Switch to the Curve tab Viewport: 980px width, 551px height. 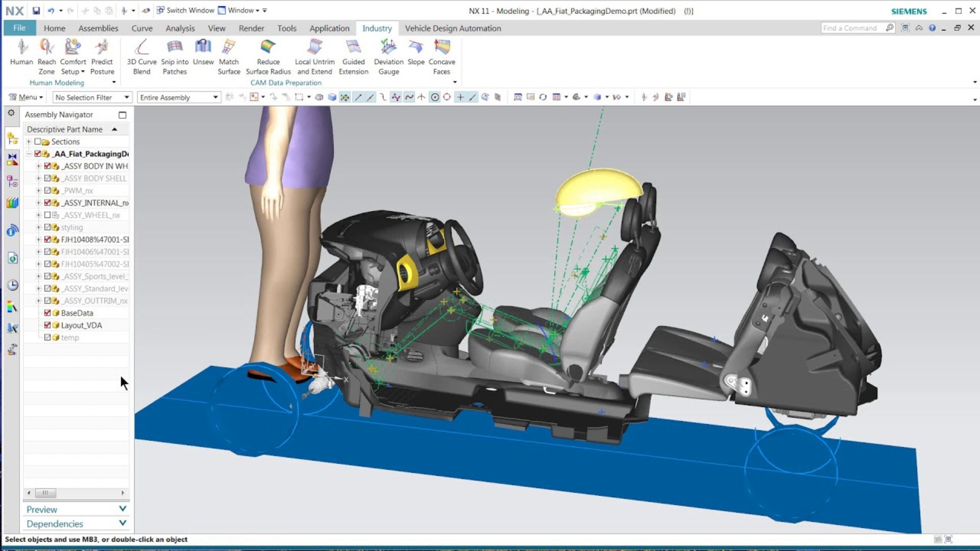click(142, 29)
